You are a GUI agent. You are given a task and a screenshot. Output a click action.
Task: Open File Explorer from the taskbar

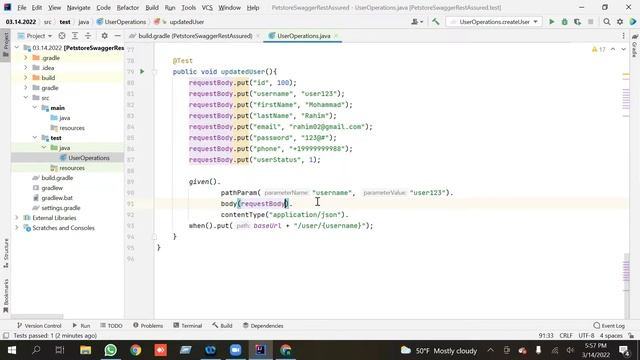(x=85, y=350)
